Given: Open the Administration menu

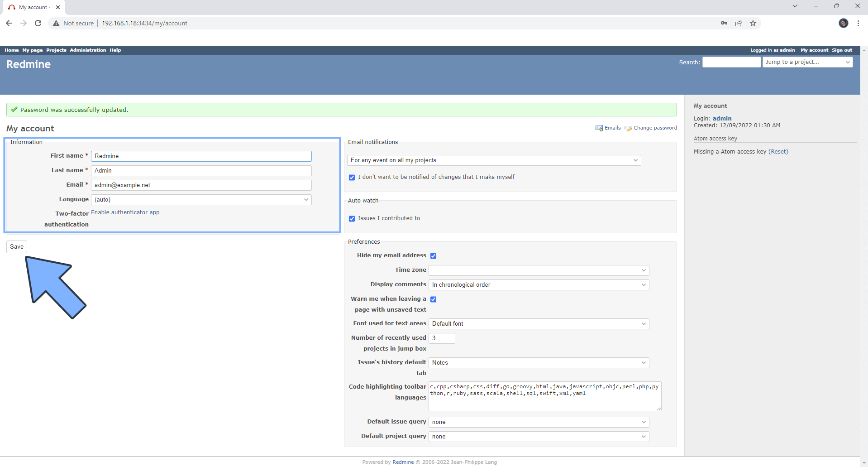Looking at the screenshot, I should pos(88,50).
